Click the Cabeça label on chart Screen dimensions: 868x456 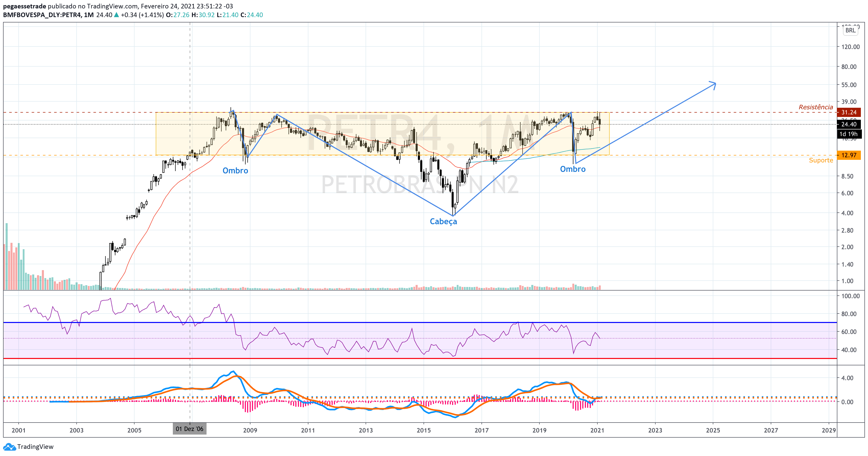pos(443,221)
